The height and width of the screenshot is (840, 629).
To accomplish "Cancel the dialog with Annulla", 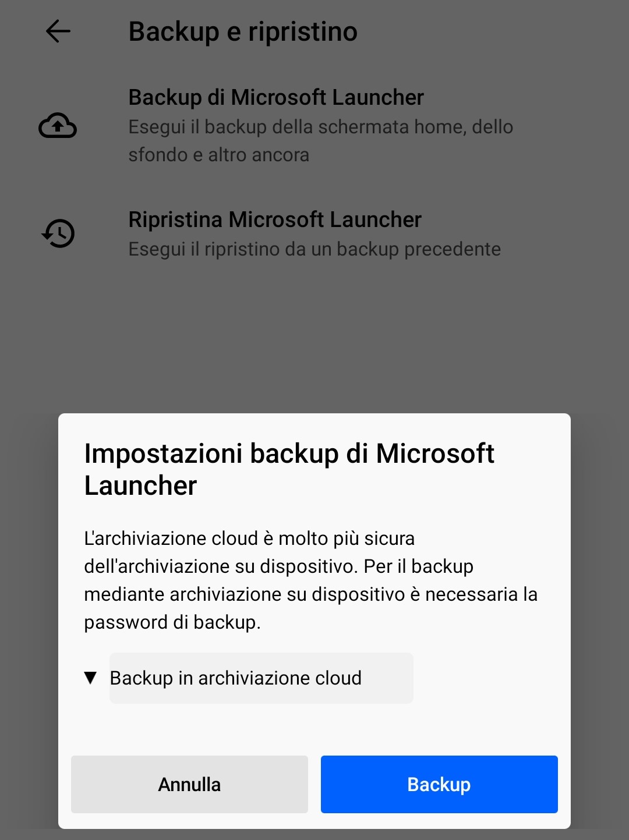I will pos(189,784).
